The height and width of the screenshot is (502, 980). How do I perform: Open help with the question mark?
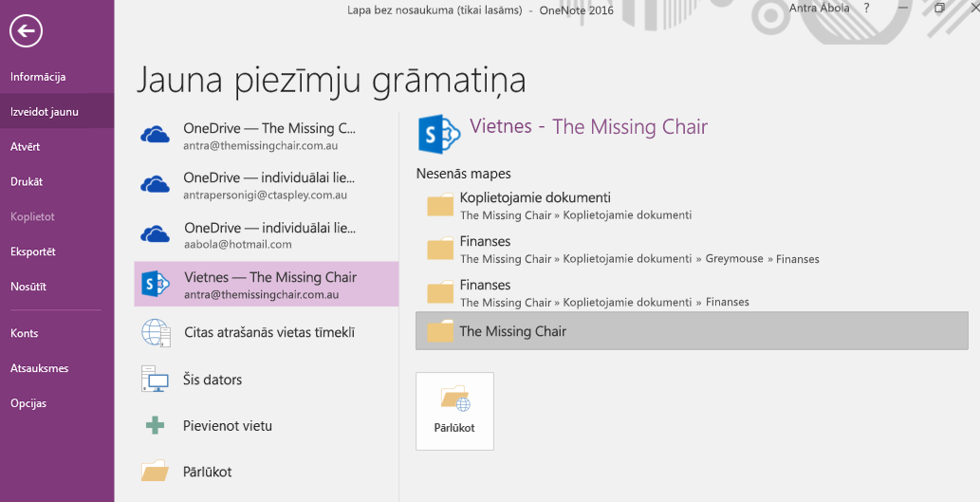point(866,9)
